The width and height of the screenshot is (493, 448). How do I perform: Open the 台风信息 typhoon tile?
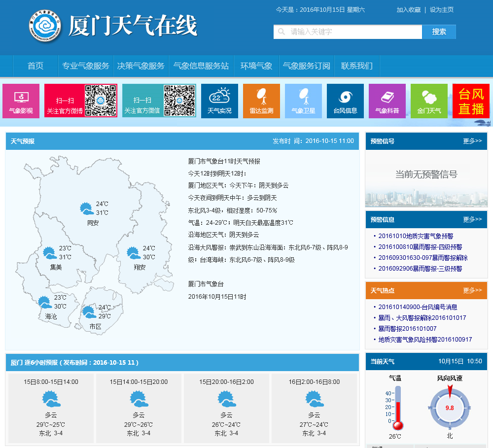[x=345, y=101]
